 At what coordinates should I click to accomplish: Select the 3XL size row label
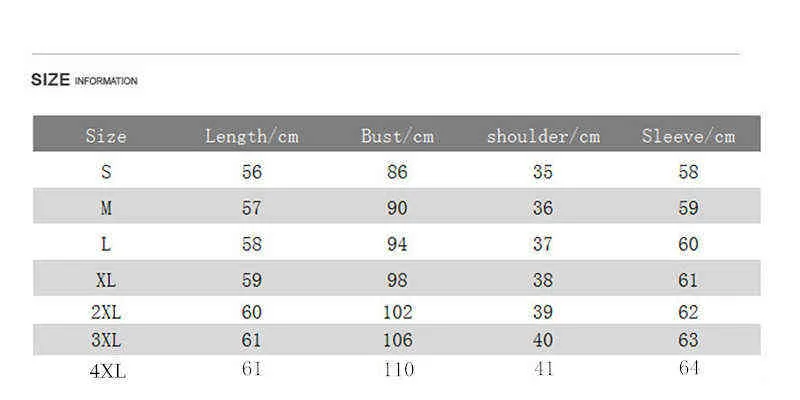tap(106, 341)
